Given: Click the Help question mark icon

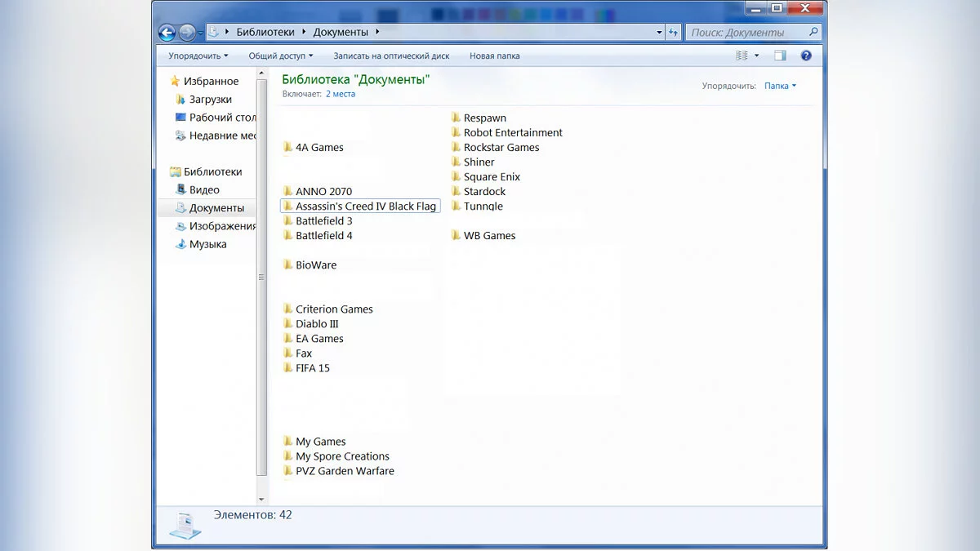Looking at the screenshot, I should point(806,56).
